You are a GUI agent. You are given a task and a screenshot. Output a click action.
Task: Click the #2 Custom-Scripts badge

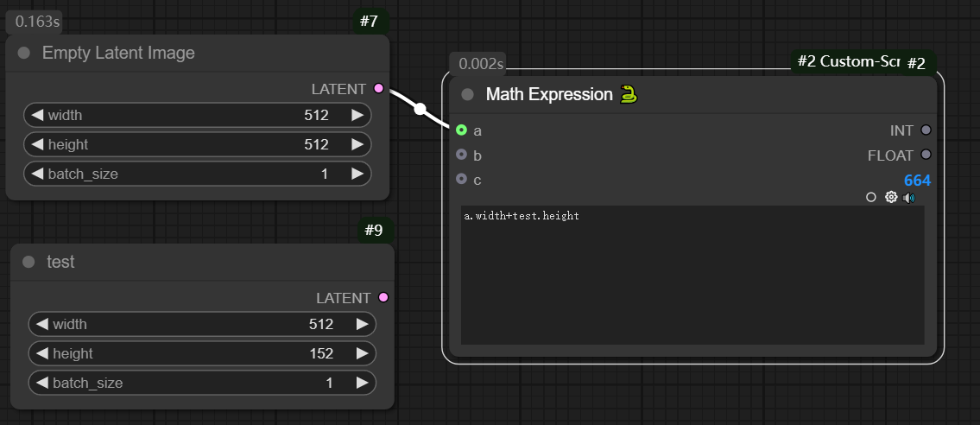(845, 61)
